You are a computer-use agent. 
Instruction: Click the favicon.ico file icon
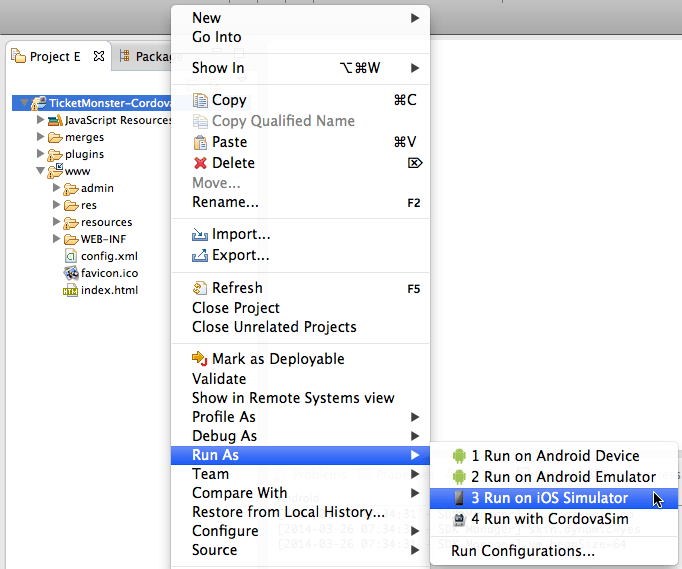[x=70, y=273]
